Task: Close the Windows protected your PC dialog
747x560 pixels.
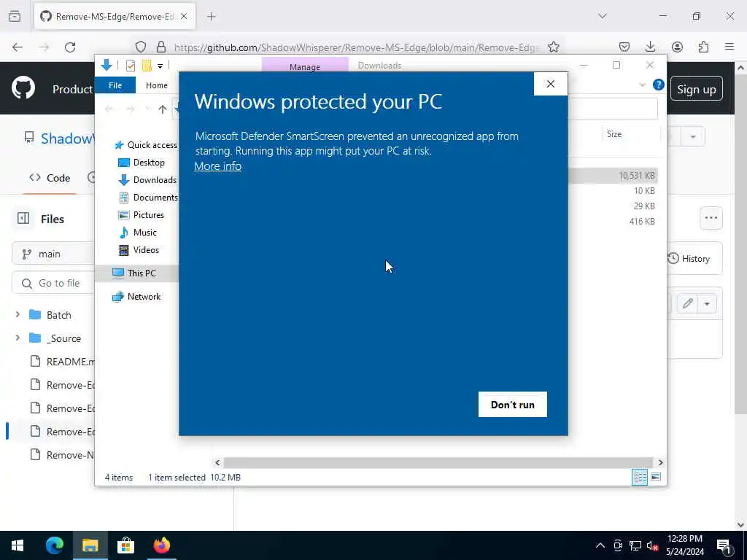Action: click(x=551, y=84)
